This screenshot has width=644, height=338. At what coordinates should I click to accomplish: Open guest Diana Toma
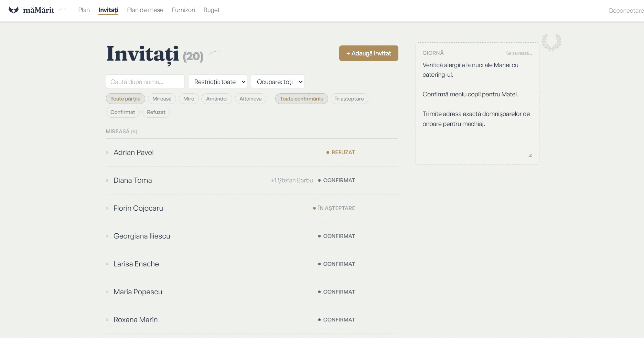tap(132, 180)
